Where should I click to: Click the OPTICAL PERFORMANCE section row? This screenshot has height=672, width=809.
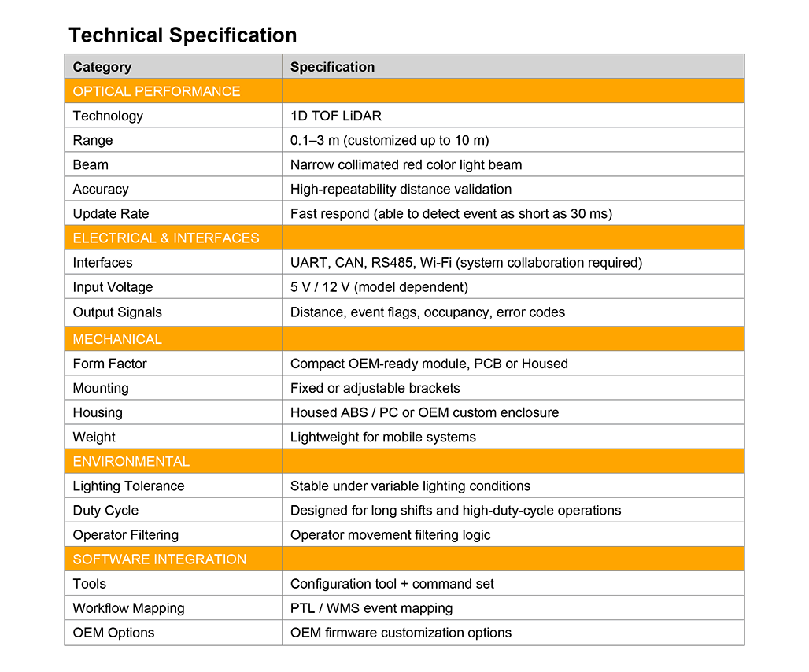point(157,91)
